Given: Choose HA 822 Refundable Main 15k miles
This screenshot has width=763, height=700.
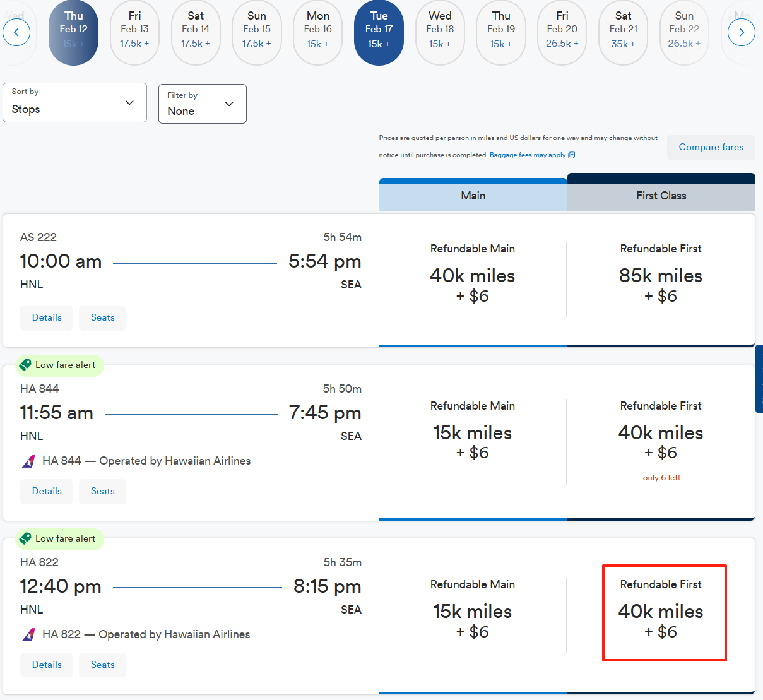Looking at the screenshot, I should (473, 615).
